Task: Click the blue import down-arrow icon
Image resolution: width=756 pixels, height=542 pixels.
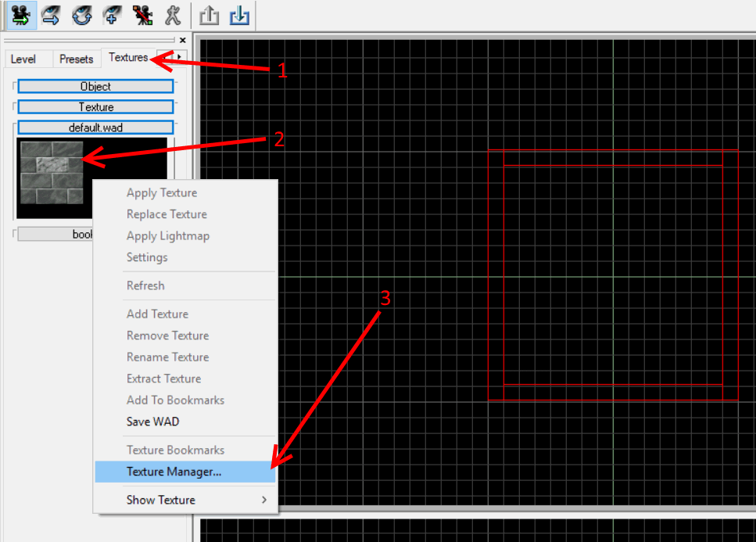Action: (239, 16)
